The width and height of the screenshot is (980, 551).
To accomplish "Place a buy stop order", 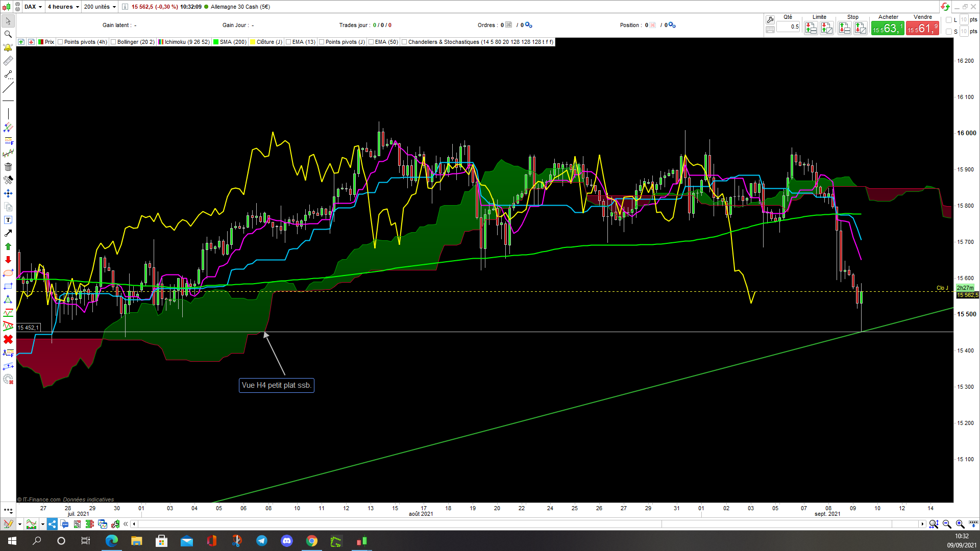I will tap(845, 28).
